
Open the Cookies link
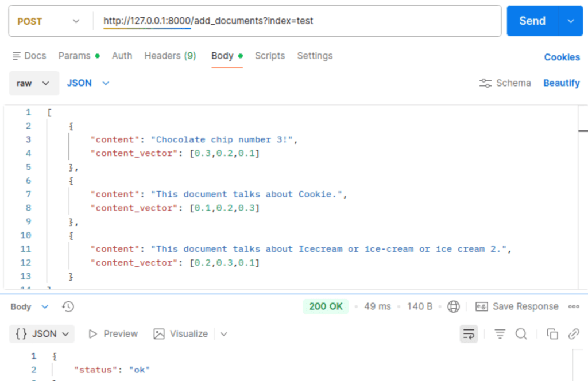(562, 57)
